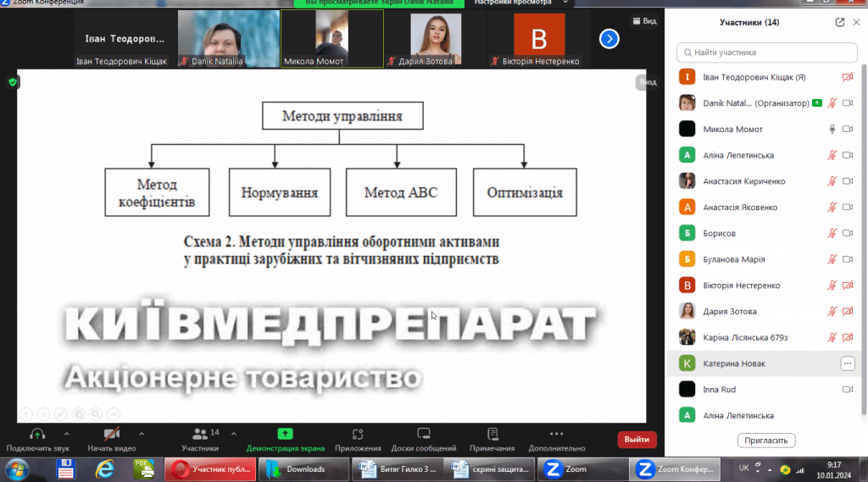Viewport: 868px width, 482px height.
Task: Toggle camera with Начать видео button
Action: click(112, 435)
